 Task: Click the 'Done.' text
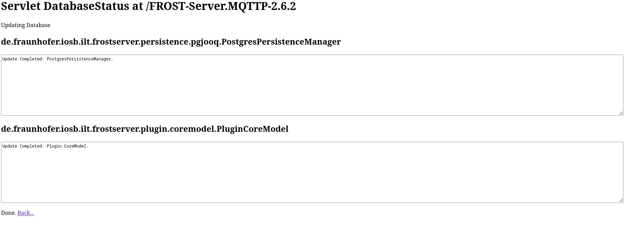point(8,213)
